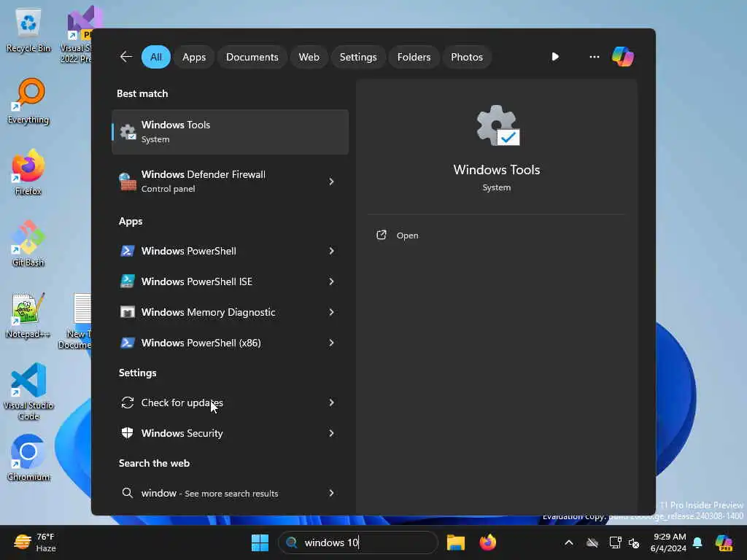Image resolution: width=747 pixels, height=560 pixels.
Task: Open Copilot from the search panel header
Action: [623, 57]
